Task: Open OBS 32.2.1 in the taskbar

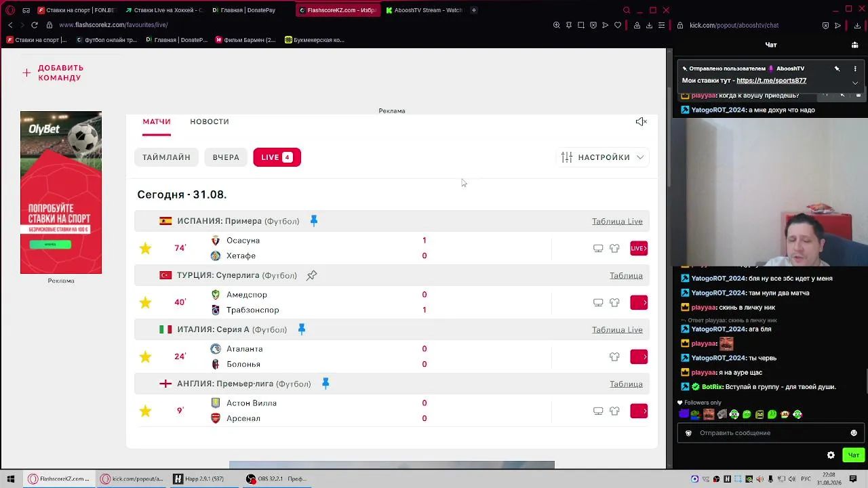Action: [277, 479]
